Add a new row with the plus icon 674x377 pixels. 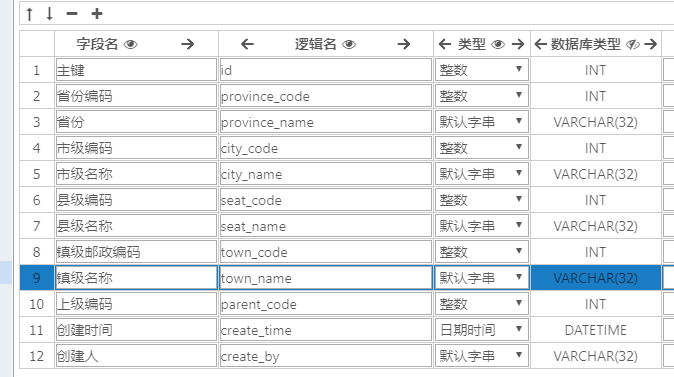tap(97, 14)
